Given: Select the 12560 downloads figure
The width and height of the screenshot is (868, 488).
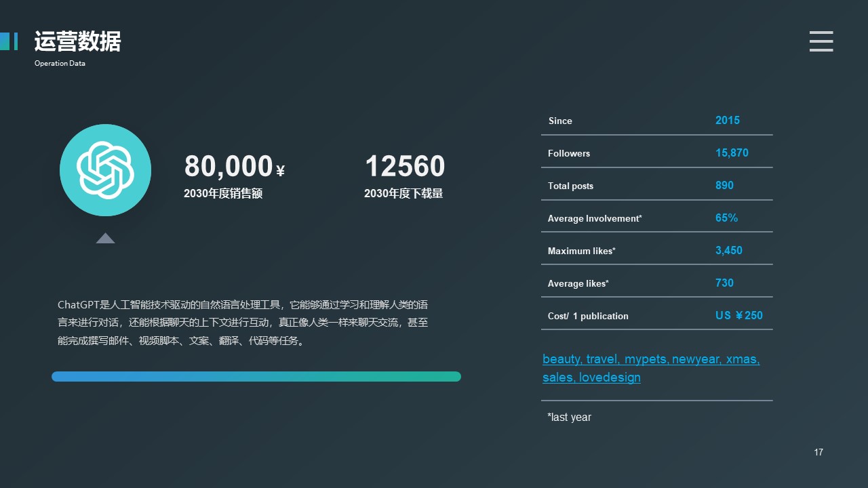Looking at the screenshot, I should [405, 166].
